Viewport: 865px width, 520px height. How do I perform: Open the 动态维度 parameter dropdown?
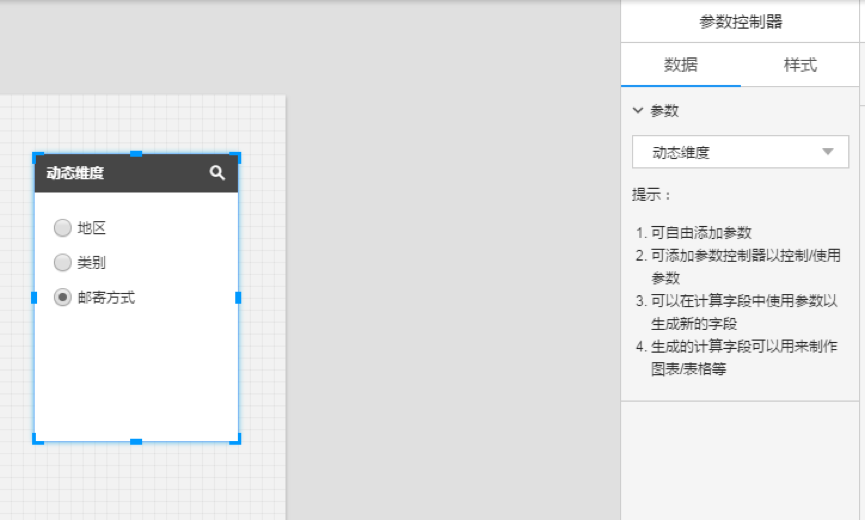click(x=740, y=152)
